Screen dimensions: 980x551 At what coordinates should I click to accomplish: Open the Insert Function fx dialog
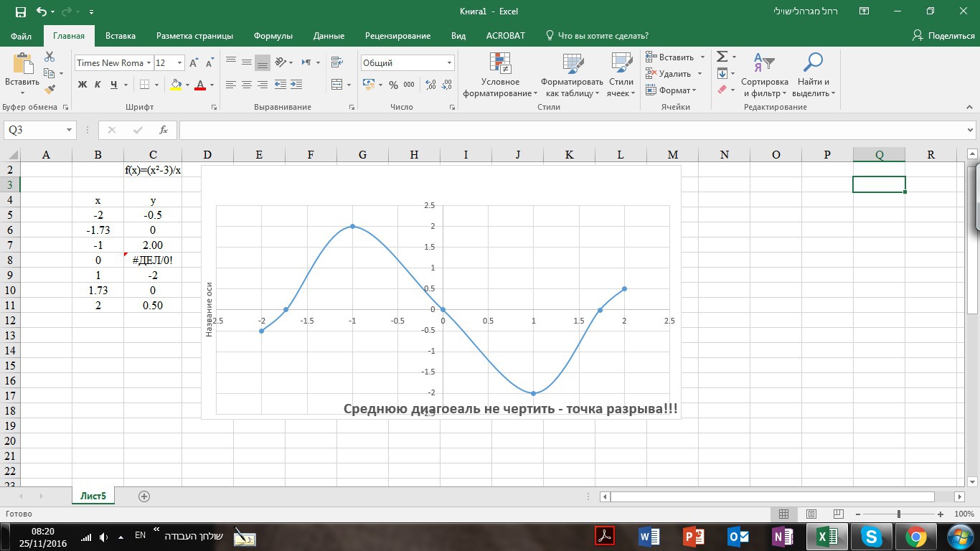click(164, 130)
